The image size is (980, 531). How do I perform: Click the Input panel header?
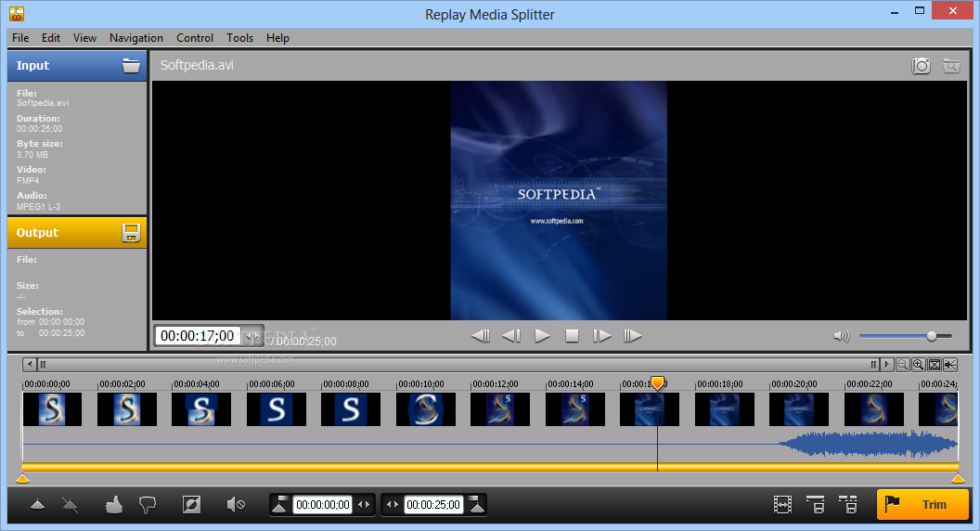tap(77, 66)
